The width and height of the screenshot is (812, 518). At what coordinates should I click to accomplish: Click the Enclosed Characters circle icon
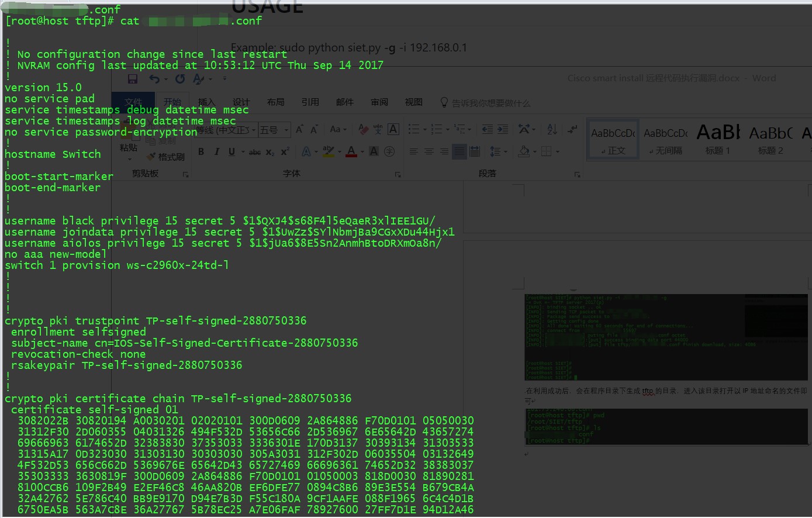pyautogui.click(x=389, y=151)
